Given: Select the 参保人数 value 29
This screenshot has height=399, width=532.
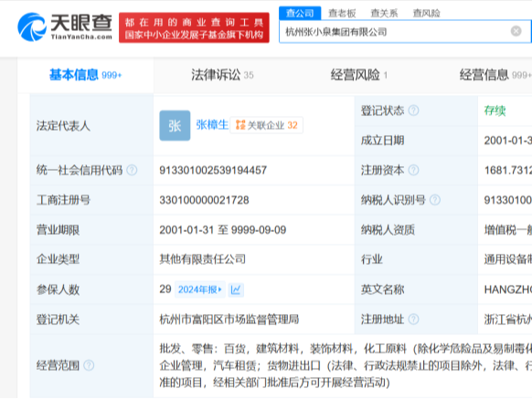Looking at the screenshot, I should [x=165, y=289].
